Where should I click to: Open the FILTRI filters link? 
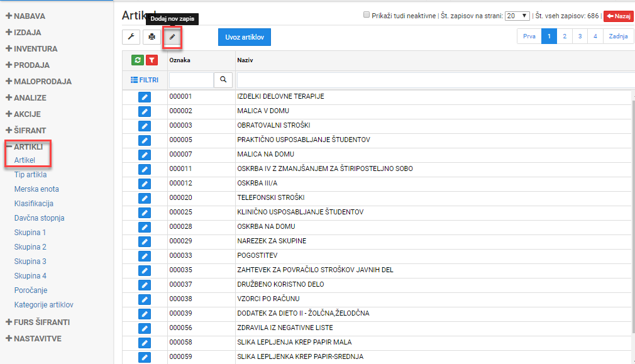[x=145, y=80]
